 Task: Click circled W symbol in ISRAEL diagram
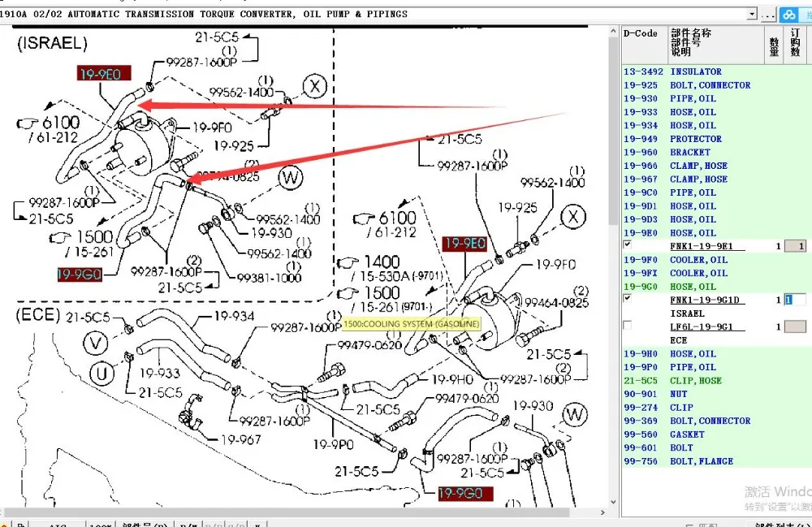pyautogui.click(x=291, y=178)
